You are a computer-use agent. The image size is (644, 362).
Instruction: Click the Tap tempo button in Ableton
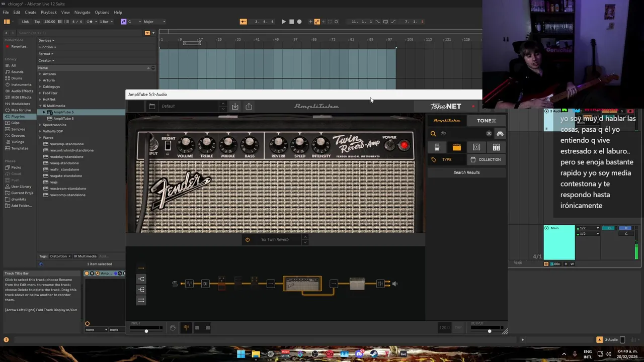coord(37,22)
